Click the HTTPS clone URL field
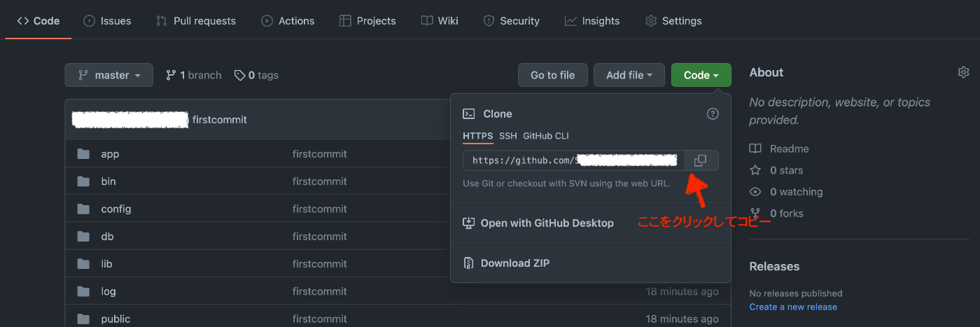The image size is (980, 327). click(x=574, y=160)
